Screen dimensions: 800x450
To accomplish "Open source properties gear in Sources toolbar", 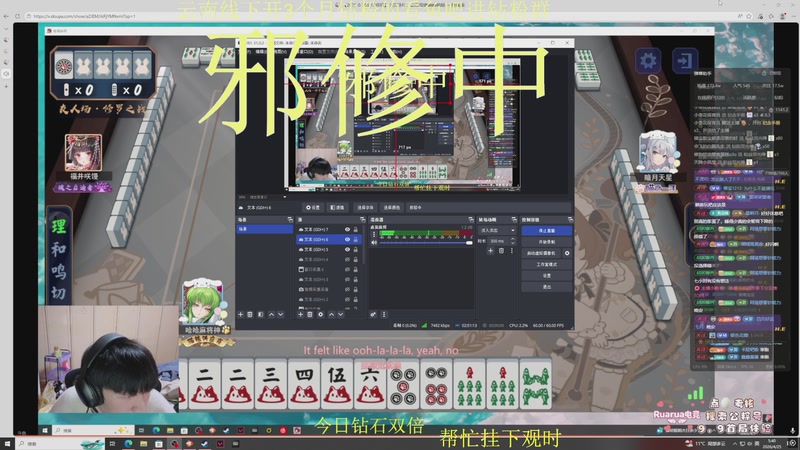I will point(320,314).
